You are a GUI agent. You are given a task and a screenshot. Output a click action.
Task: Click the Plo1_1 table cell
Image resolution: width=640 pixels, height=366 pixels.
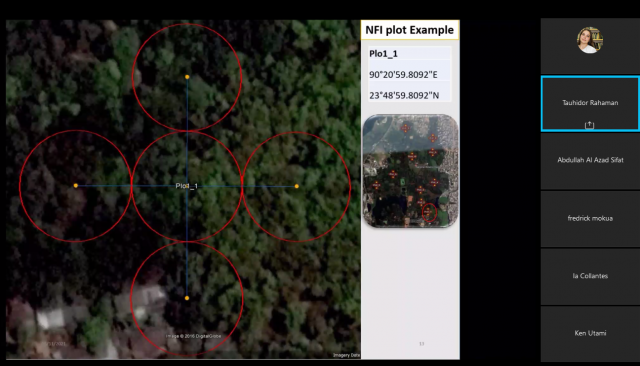coord(409,53)
